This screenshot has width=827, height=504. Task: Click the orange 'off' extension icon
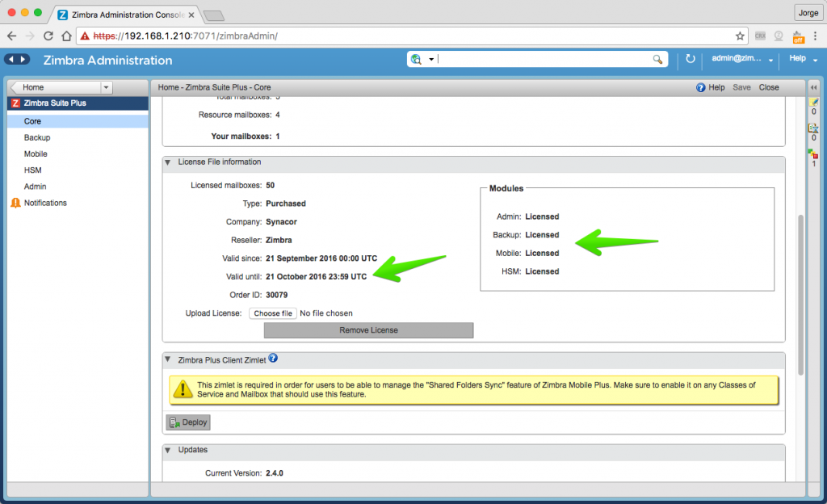click(798, 37)
